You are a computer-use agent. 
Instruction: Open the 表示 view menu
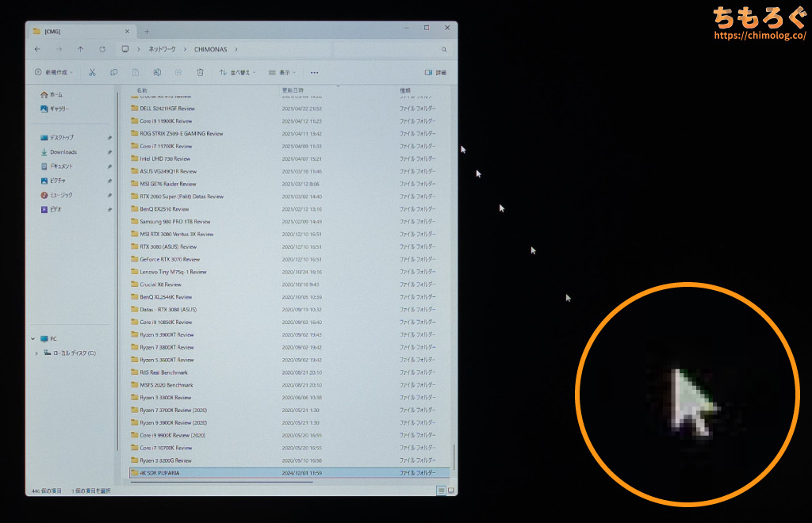pyautogui.click(x=282, y=72)
